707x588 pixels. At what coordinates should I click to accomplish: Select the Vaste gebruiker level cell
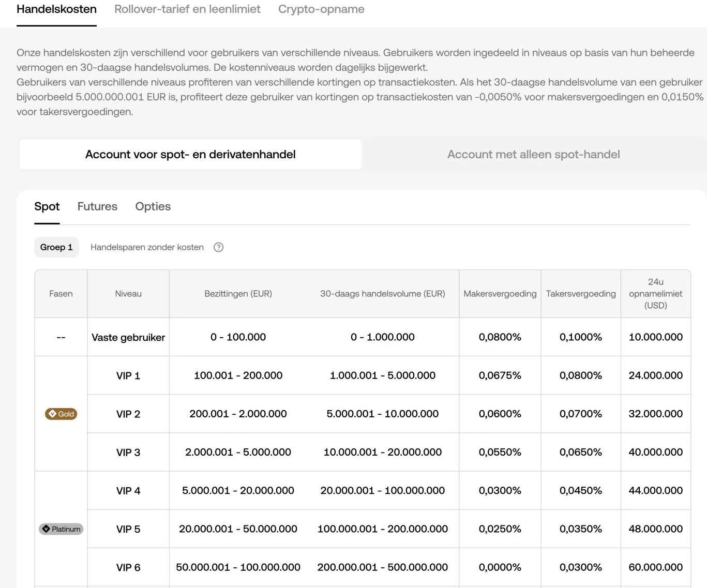point(128,337)
